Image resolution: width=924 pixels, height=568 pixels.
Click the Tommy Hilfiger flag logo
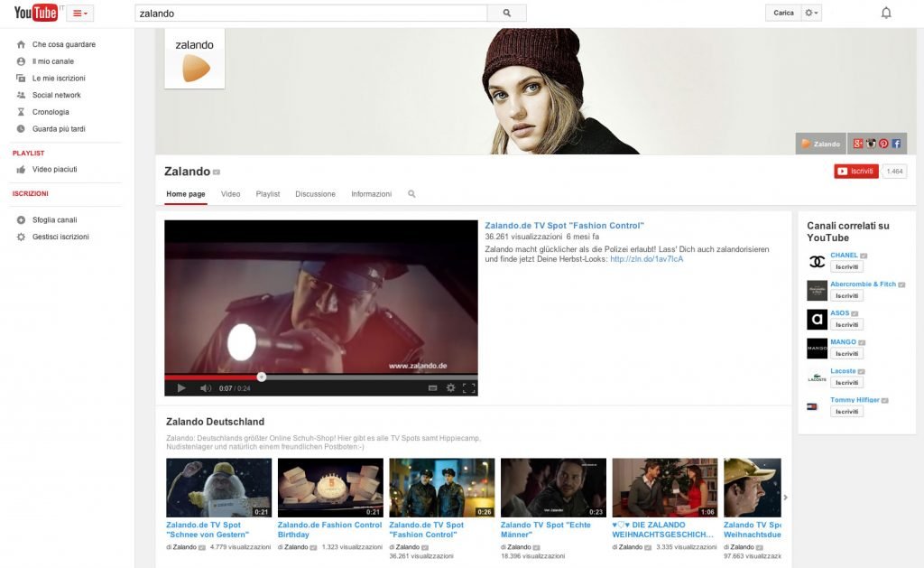(812, 406)
